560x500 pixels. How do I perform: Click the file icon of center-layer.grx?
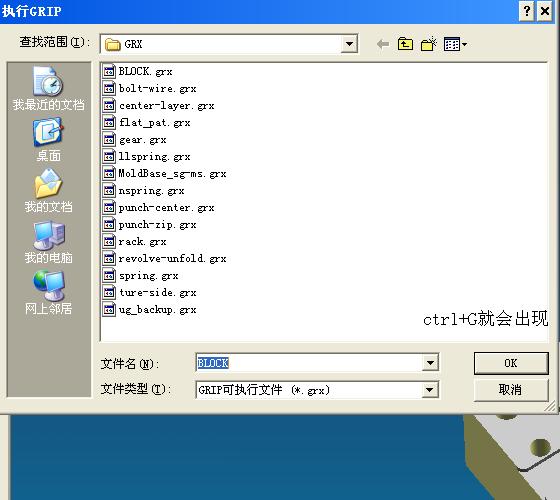coord(109,105)
